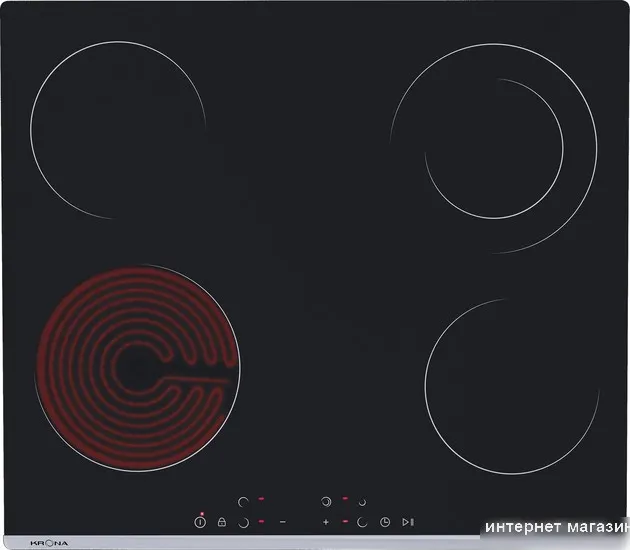
Task: Tap the child lock padlock key
Action: (221, 522)
